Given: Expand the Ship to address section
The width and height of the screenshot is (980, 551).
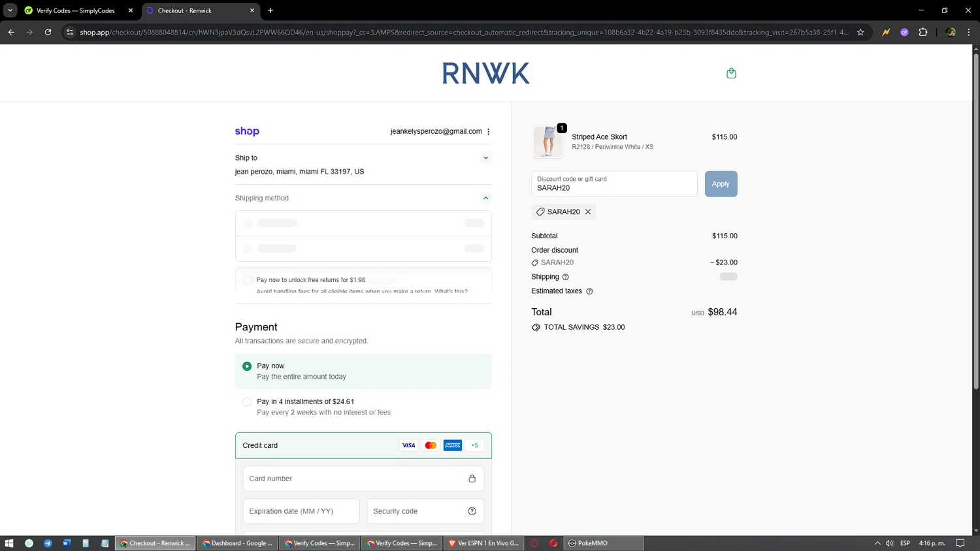Looking at the screenshot, I should [x=485, y=158].
